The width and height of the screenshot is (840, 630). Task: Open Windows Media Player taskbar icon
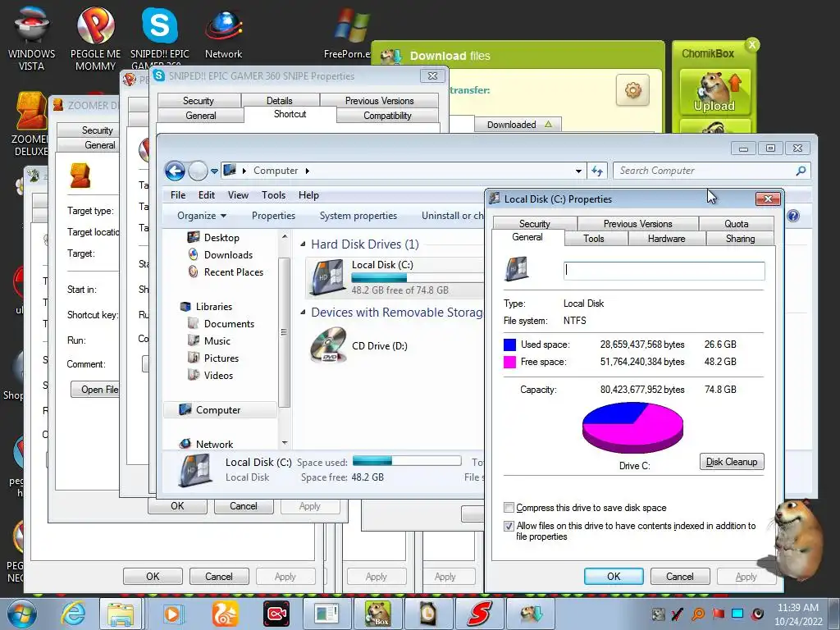pos(172,614)
